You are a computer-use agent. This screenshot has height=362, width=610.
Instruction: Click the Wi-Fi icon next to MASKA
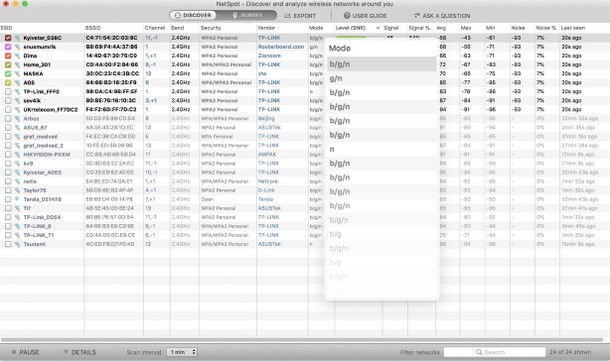(x=17, y=73)
